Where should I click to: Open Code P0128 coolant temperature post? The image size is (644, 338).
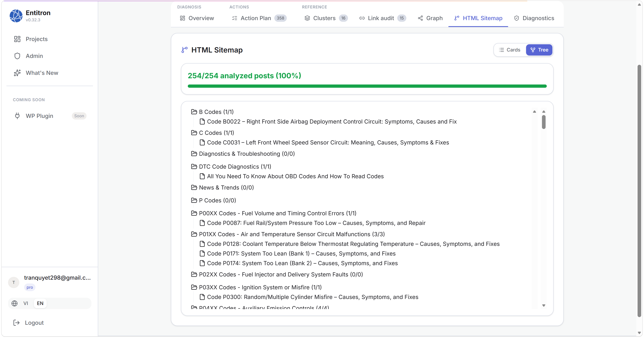pos(353,244)
